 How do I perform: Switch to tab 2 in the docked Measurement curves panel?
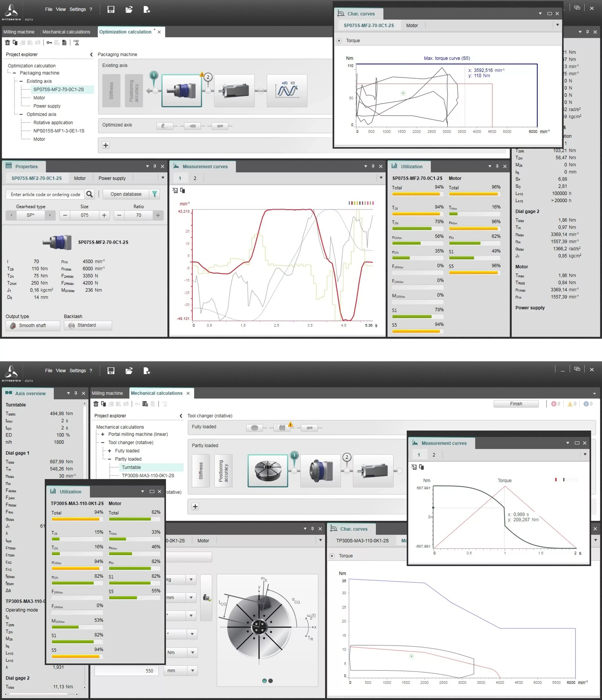[x=195, y=178]
